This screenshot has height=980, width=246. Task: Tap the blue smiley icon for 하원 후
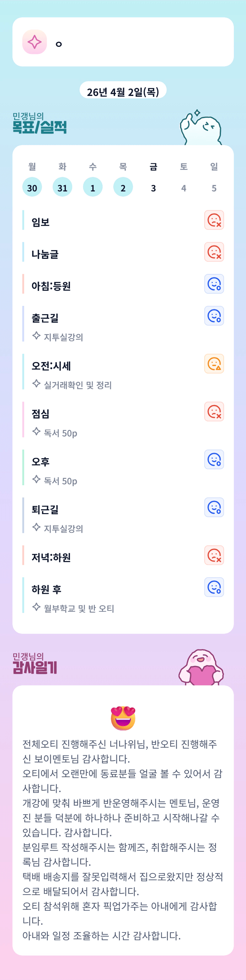(x=214, y=588)
